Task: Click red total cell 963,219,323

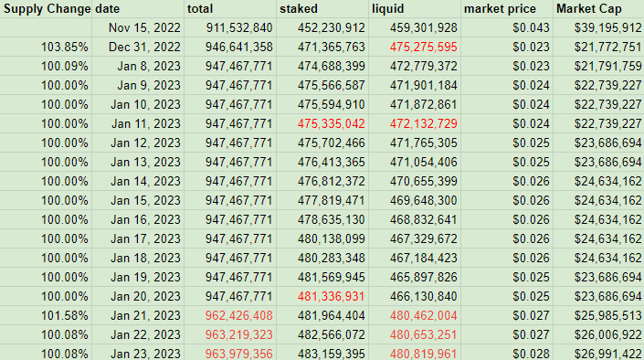Action: pos(230,334)
